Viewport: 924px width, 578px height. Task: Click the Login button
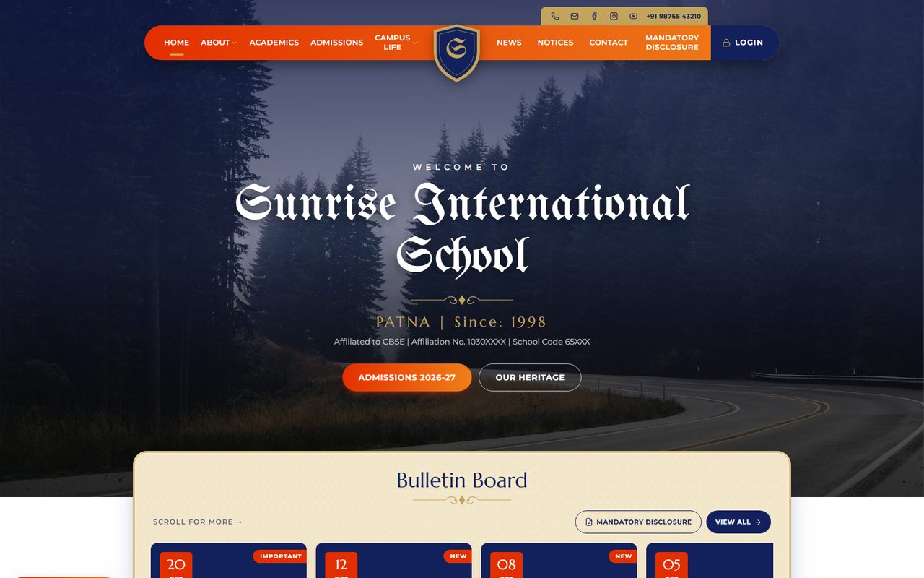[744, 43]
